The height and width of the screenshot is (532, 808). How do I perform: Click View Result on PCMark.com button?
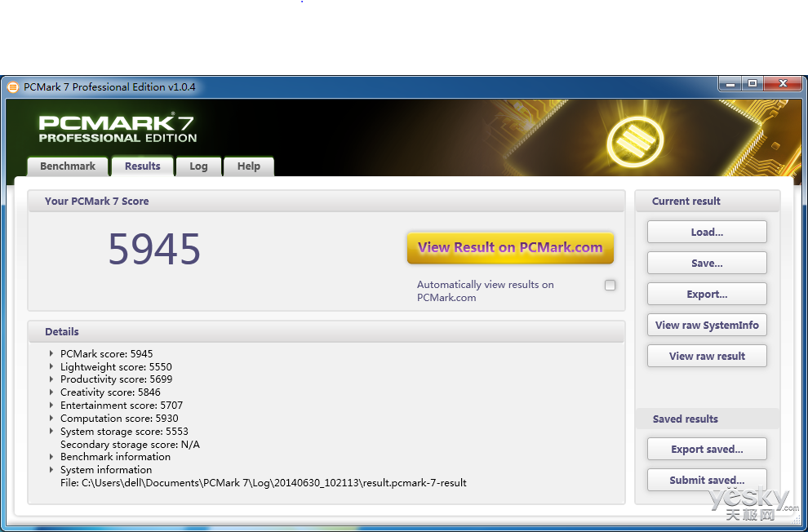tap(510, 248)
